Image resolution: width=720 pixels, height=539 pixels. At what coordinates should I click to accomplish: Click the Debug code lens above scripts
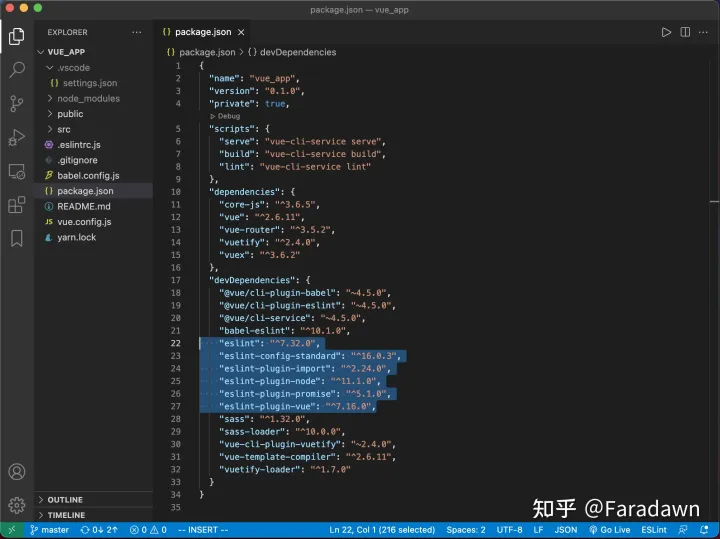pos(225,116)
